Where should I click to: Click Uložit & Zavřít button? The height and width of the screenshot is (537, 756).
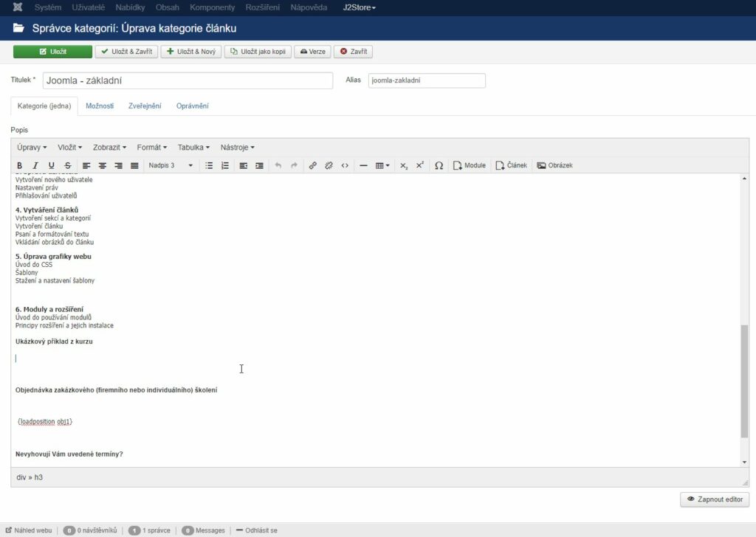[127, 52]
